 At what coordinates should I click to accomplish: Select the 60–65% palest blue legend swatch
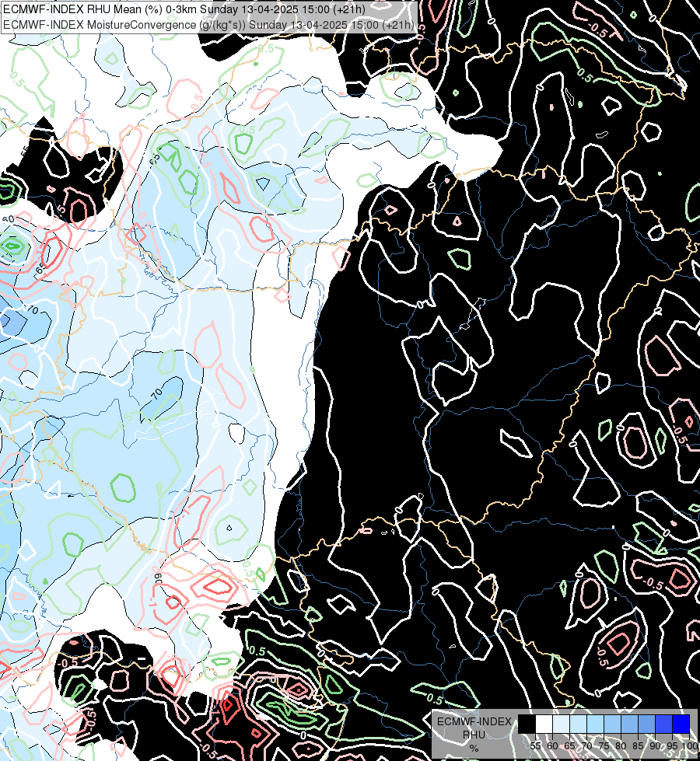tap(561, 724)
